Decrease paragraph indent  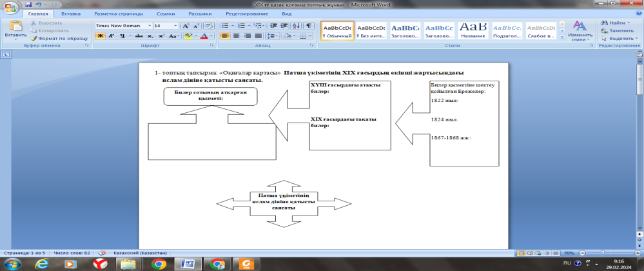click(274, 26)
